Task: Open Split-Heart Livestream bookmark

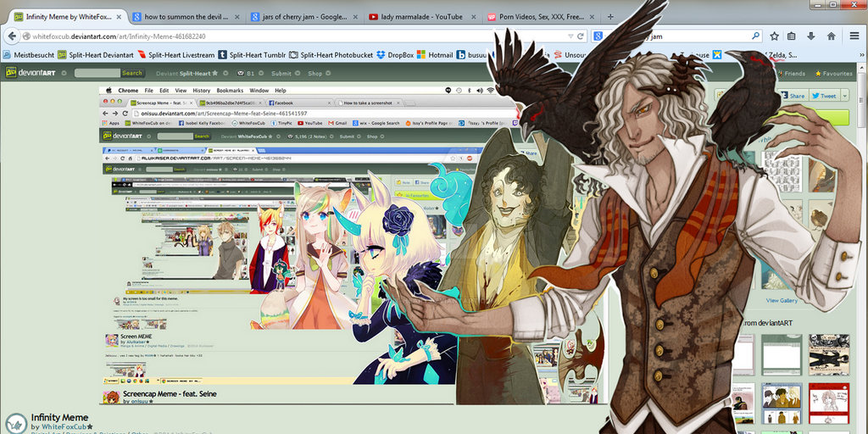Action: [175, 55]
